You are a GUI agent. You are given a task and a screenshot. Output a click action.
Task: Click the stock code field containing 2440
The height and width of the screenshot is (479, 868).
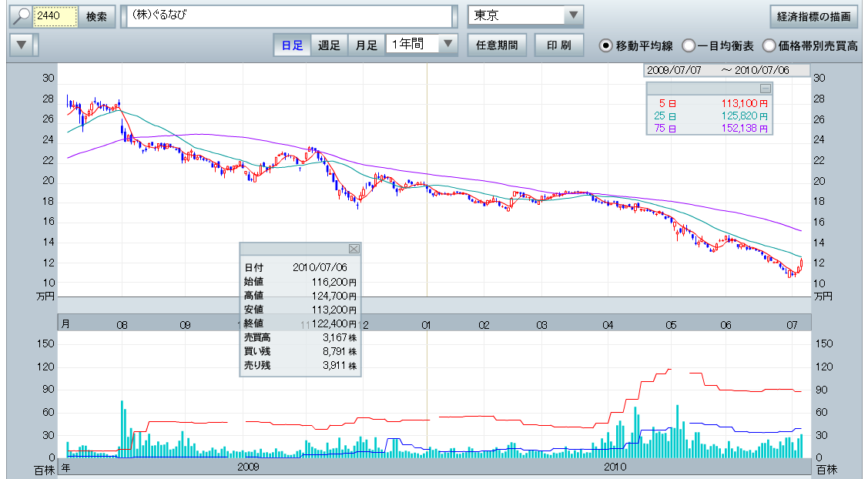(x=55, y=16)
